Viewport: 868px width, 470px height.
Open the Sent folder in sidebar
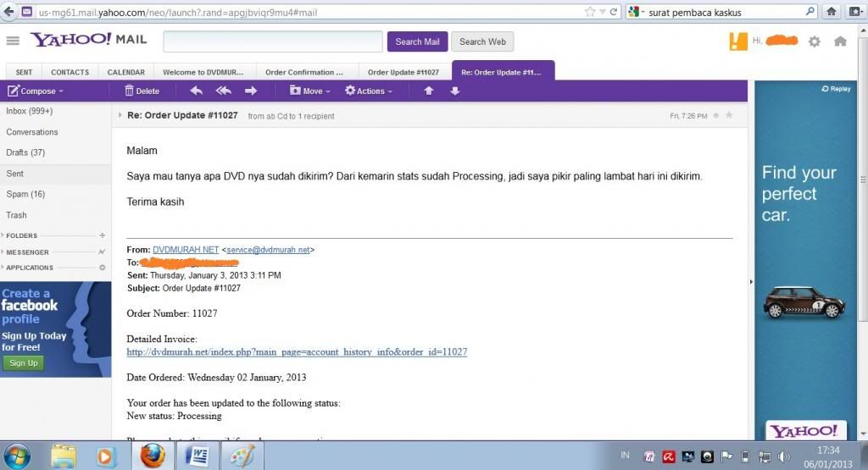click(55, 174)
